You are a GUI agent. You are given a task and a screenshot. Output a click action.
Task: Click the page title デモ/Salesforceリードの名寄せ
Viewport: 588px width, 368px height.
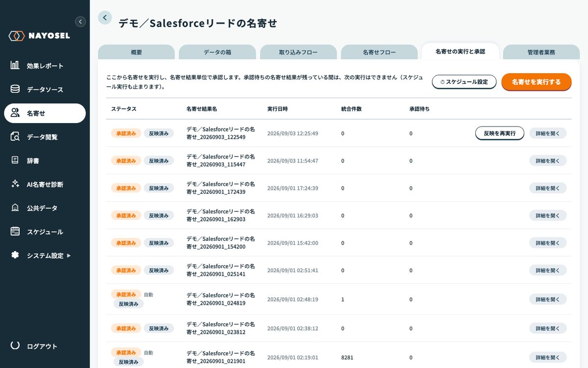pyautogui.click(x=198, y=23)
